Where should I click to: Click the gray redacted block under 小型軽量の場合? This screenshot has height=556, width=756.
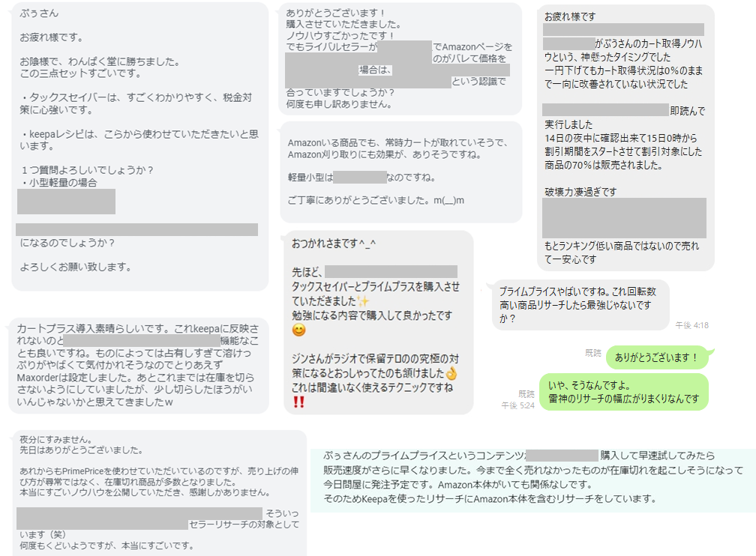66,202
